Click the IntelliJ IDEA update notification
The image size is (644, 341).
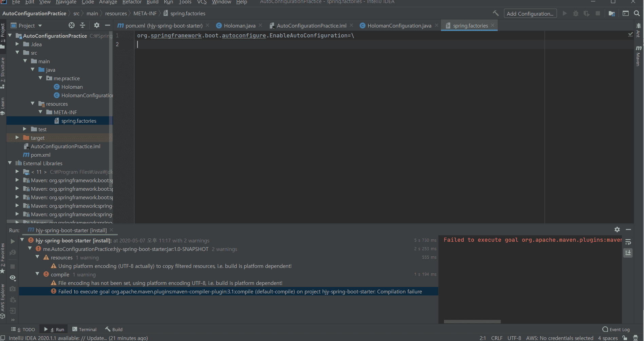click(x=78, y=338)
